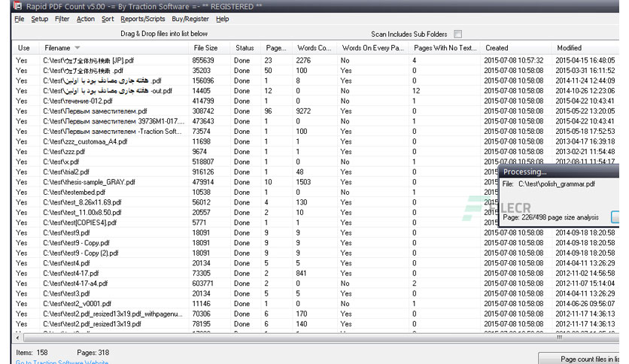Open the File menu

coord(20,19)
